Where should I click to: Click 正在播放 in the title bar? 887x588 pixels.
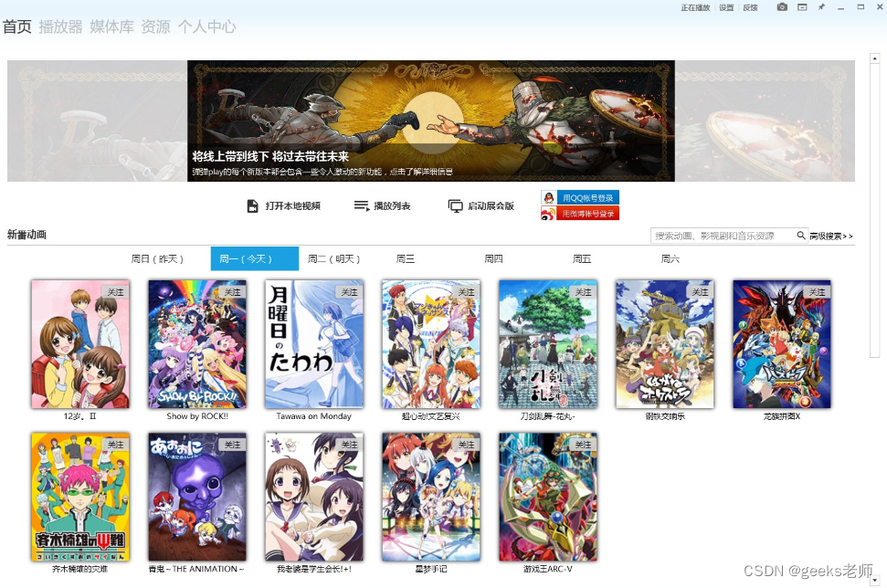click(x=695, y=7)
